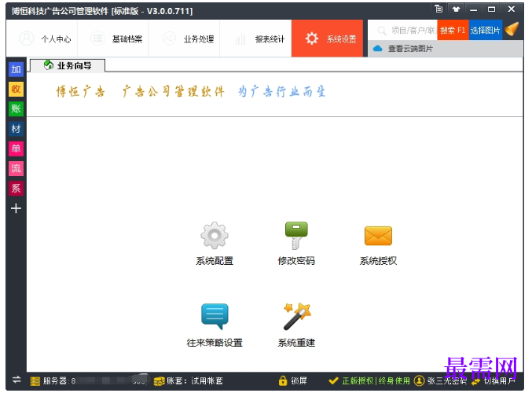Click the 选择图片 button
The width and height of the screenshot is (532, 393).
(485, 30)
